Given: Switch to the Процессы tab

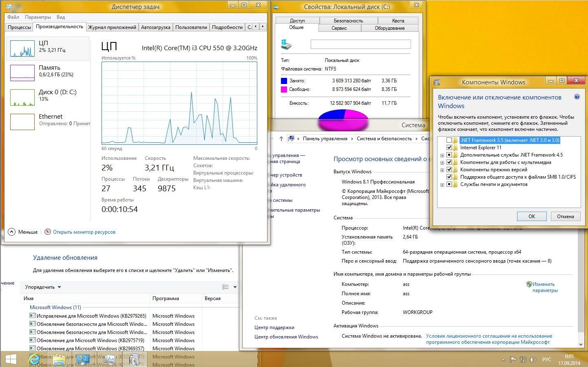Looking at the screenshot, I should [x=19, y=27].
